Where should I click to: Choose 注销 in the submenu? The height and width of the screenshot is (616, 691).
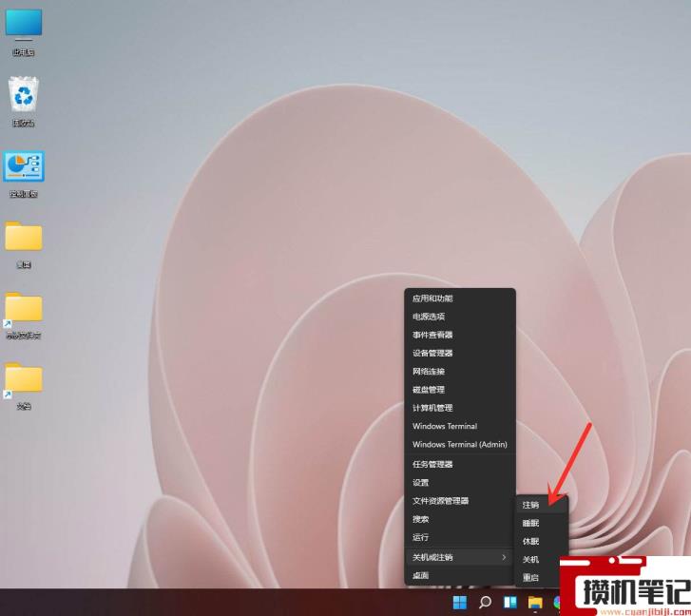pyautogui.click(x=542, y=505)
